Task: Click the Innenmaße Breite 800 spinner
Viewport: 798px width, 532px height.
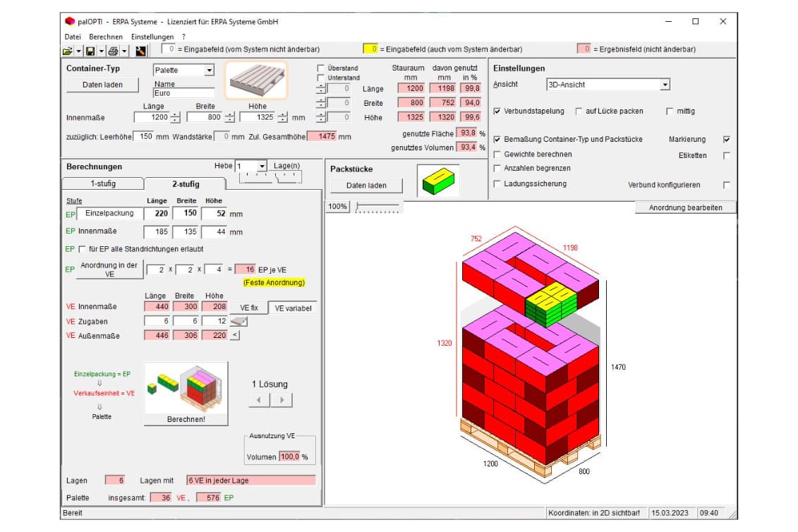Action: coord(229,118)
